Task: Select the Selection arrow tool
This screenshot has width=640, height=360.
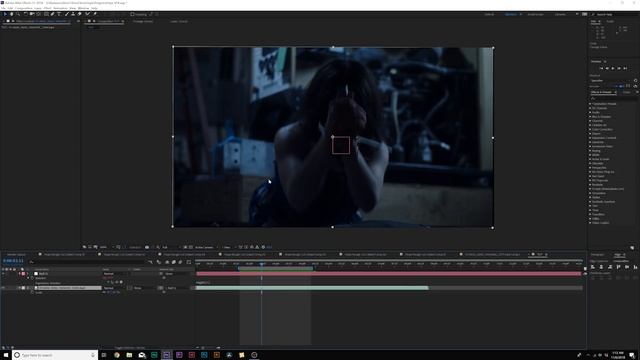Action: (x=5, y=14)
